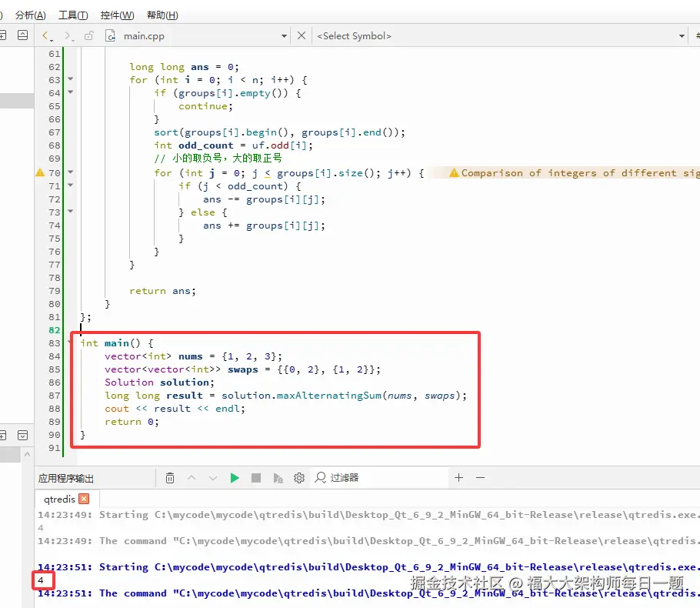Click the 14:23:51 Starting output line
The height and width of the screenshot is (608, 700).
[368, 567]
